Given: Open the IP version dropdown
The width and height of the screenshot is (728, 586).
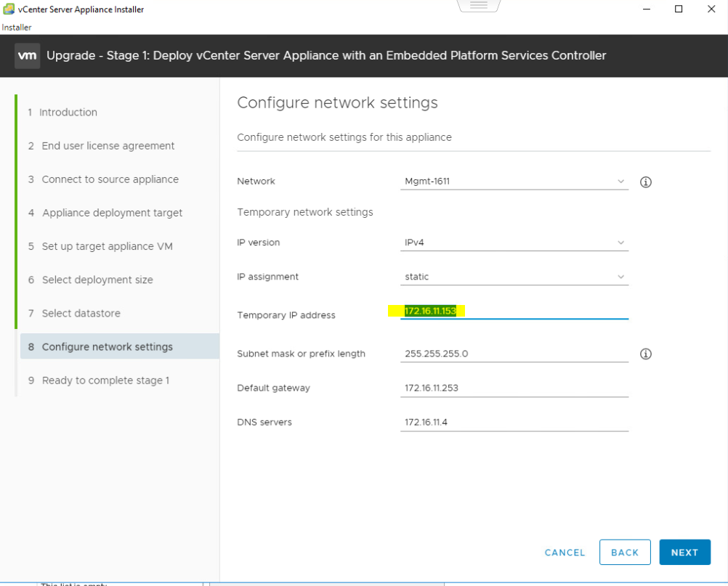Looking at the screenshot, I should coord(514,243).
